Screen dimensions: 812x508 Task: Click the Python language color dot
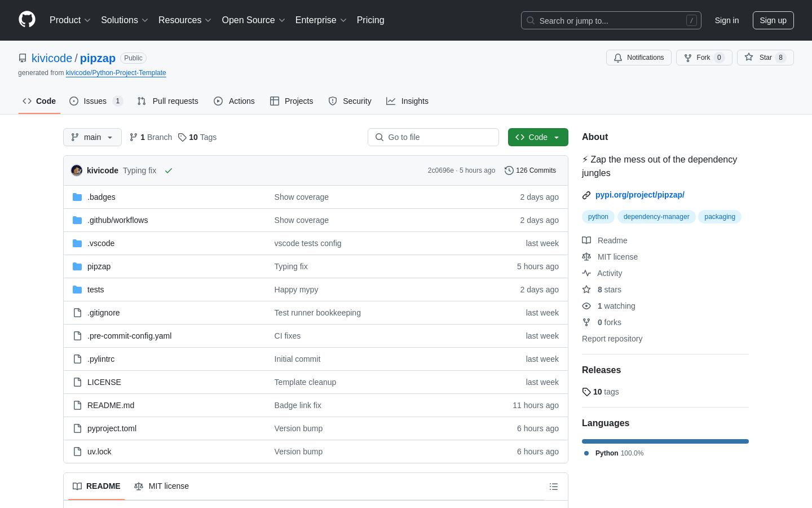(x=586, y=453)
